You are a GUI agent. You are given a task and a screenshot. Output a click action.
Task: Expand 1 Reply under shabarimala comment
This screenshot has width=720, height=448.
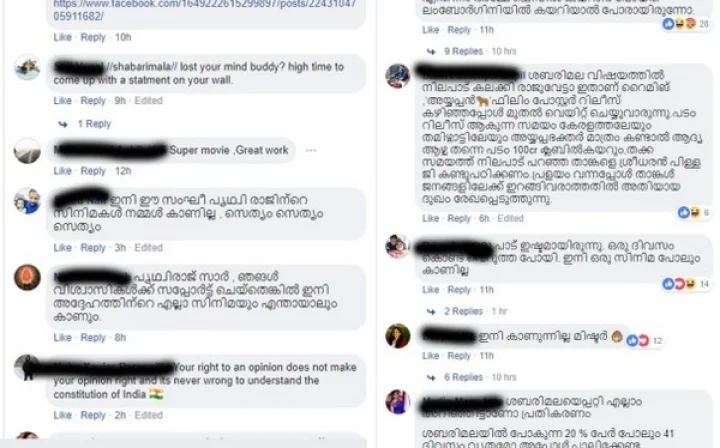94,124
